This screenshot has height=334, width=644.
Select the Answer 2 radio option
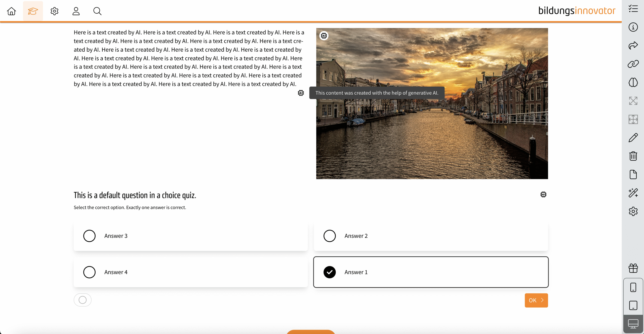coord(330,236)
